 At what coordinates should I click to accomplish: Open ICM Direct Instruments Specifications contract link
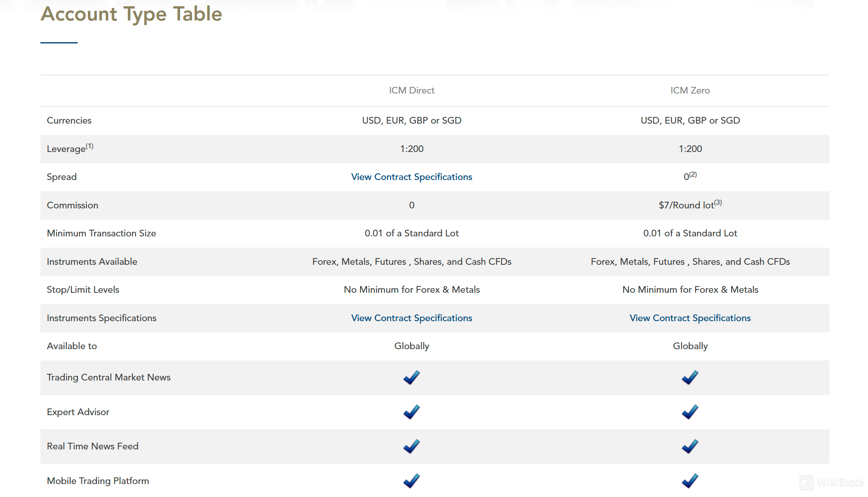click(x=412, y=318)
